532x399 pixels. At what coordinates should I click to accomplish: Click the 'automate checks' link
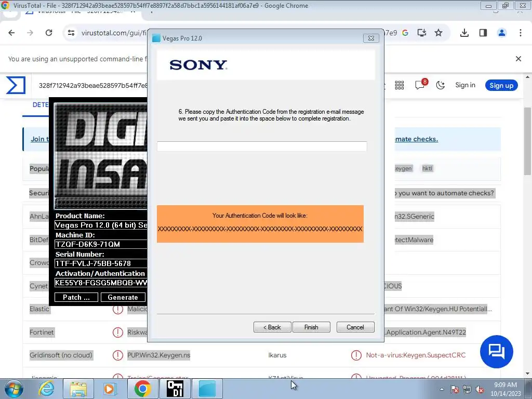click(x=416, y=139)
